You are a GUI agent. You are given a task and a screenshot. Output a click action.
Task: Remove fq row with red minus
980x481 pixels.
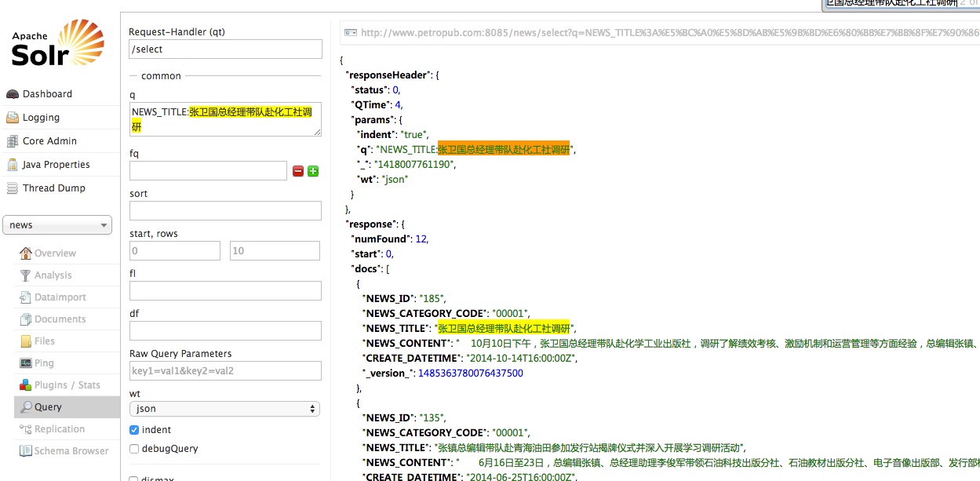[298, 171]
